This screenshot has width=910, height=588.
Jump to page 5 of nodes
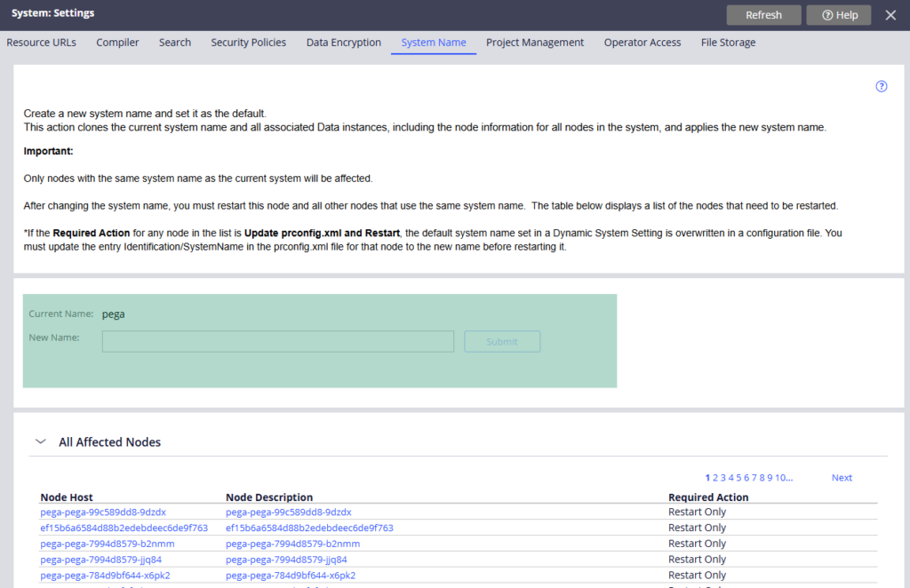738,478
